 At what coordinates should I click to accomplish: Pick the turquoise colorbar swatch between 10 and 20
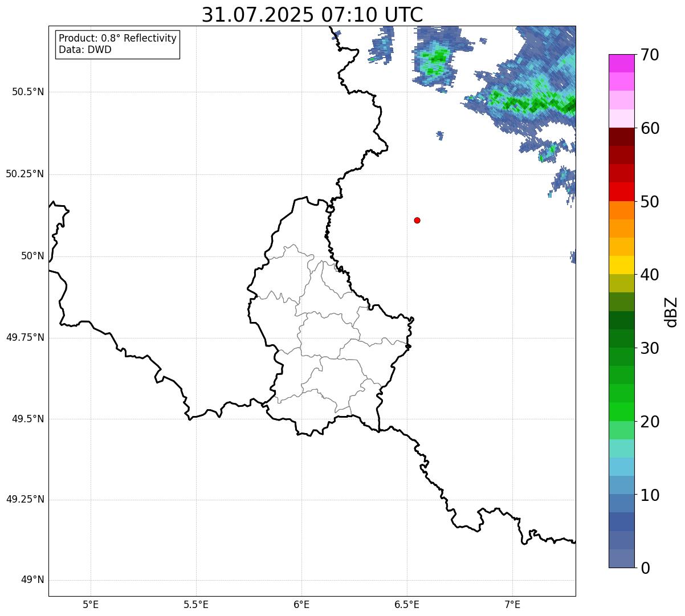point(622,448)
